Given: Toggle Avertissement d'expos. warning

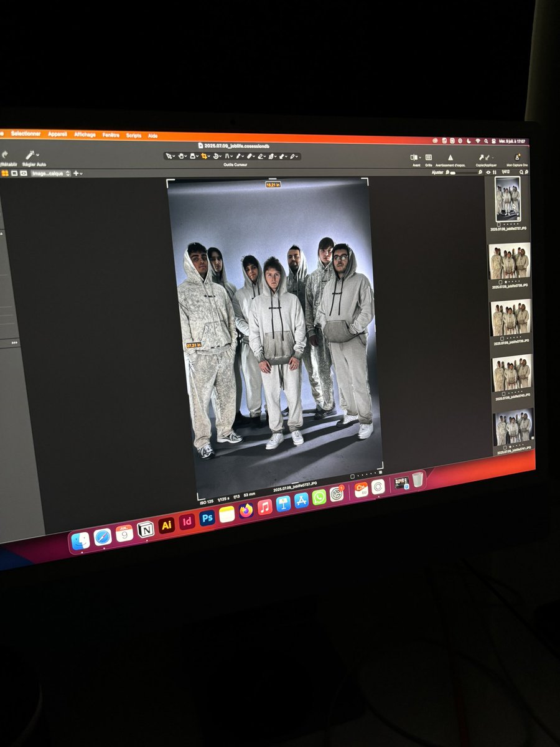Looking at the screenshot, I should [x=450, y=158].
